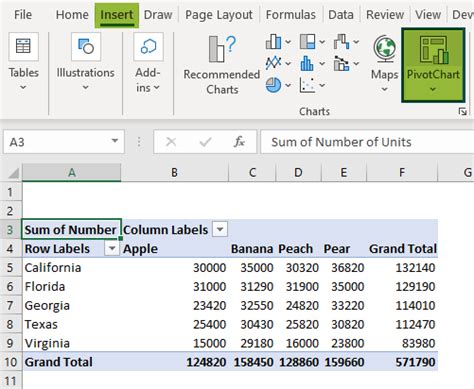This screenshot has width=474, height=389.
Task: Select the Insert tab
Action: pos(117,15)
